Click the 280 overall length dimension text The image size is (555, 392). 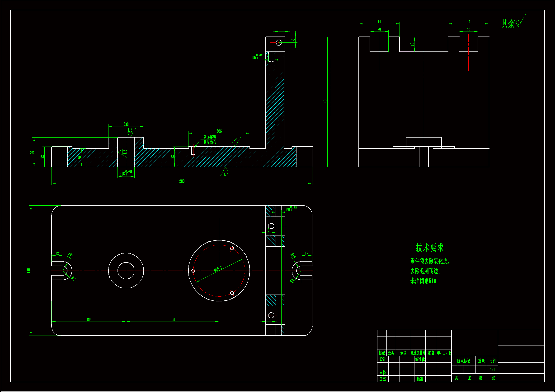point(182,181)
